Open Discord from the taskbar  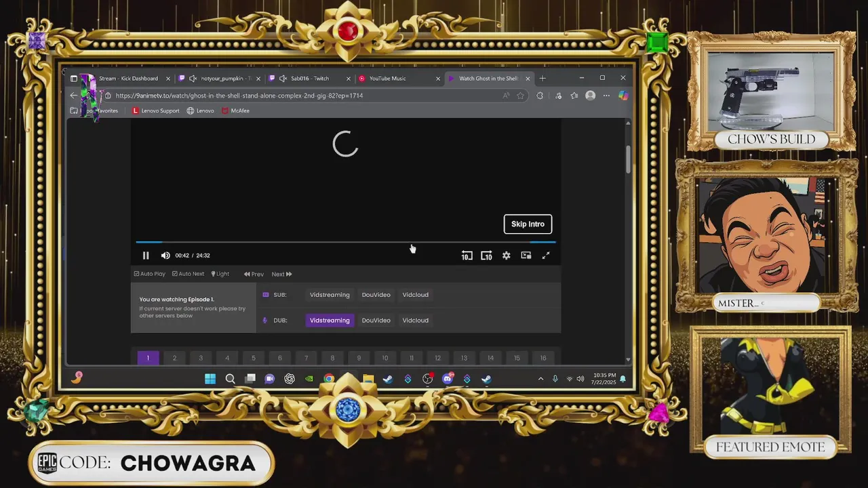[448, 379]
